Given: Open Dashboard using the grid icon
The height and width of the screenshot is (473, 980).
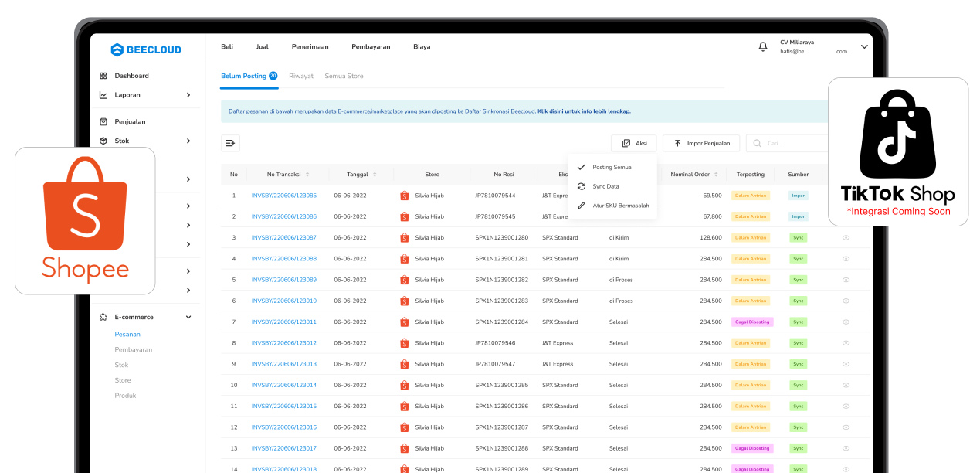Looking at the screenshot, I should tap(103, 76).
